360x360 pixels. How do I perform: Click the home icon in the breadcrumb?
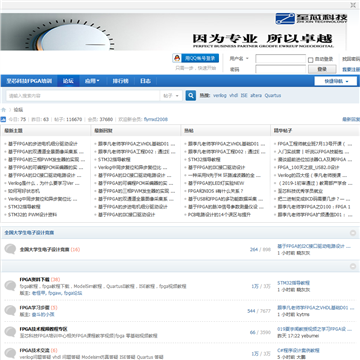(3, 110)
